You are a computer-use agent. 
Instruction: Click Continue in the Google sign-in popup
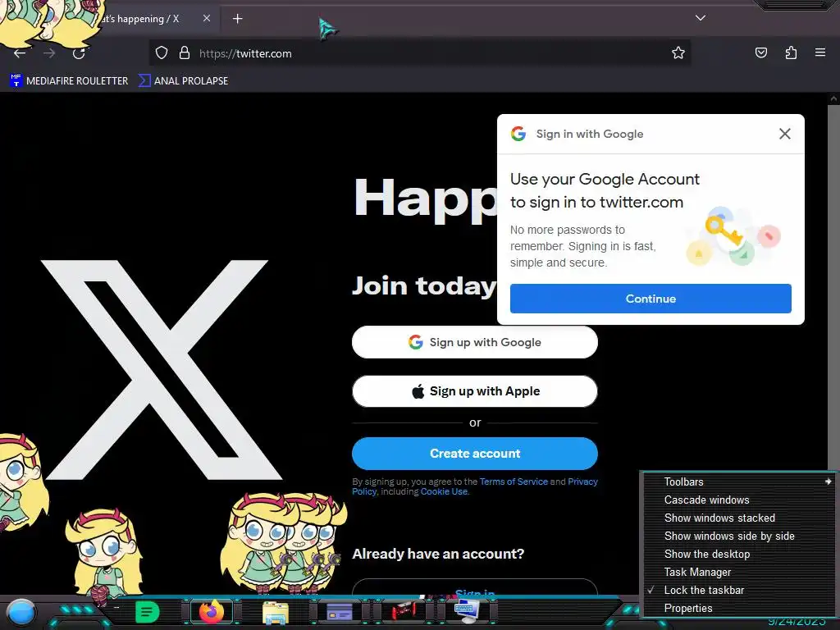651,299
